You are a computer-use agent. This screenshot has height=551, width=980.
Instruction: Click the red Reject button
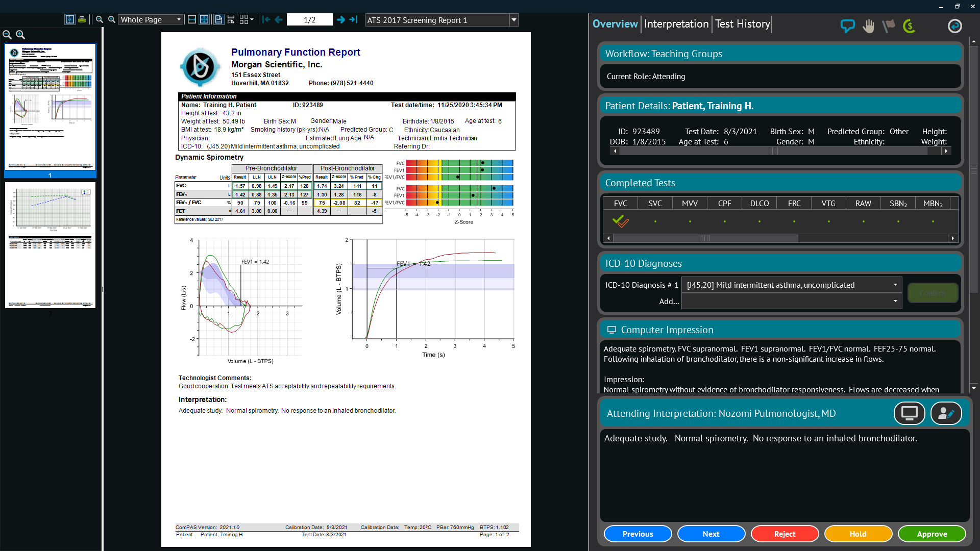tap(785, 534)
